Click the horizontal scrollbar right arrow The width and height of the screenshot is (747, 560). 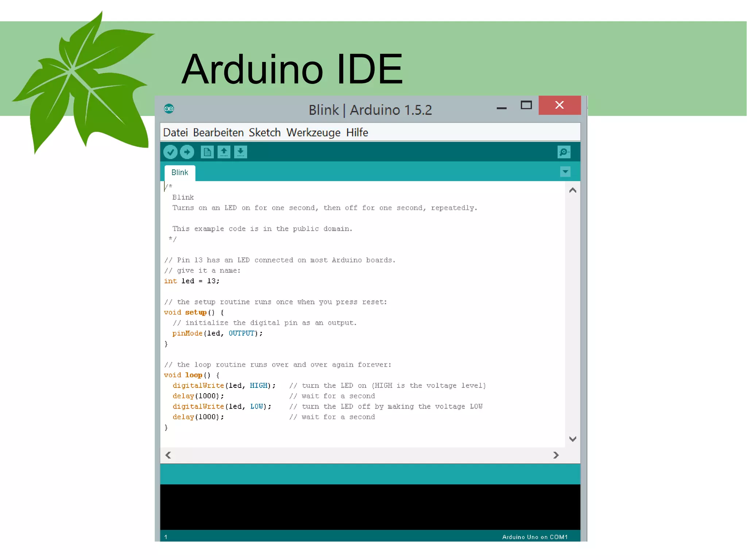556,455
